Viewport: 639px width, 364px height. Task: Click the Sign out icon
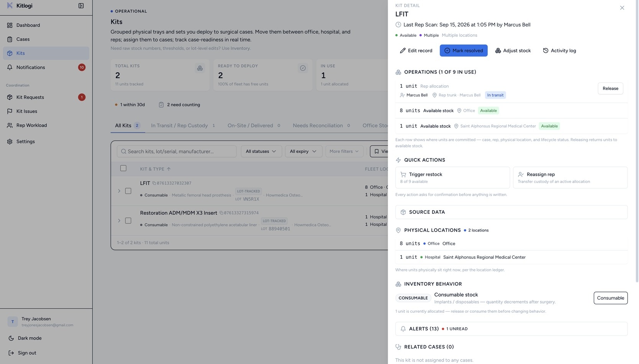coord(11,353)
